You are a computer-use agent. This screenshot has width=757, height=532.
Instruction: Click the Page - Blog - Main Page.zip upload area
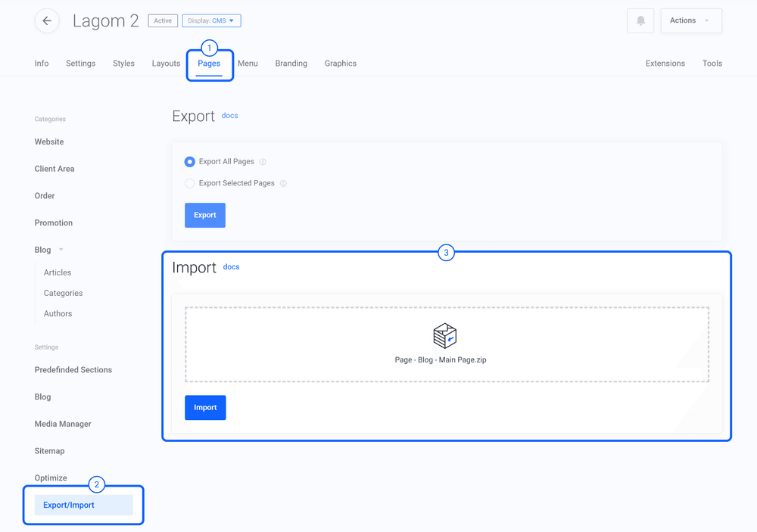[445, 344]
